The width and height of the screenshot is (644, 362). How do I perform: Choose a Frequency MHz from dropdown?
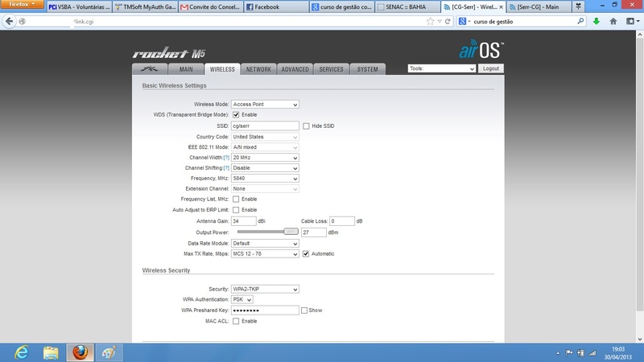click(265, 178)
